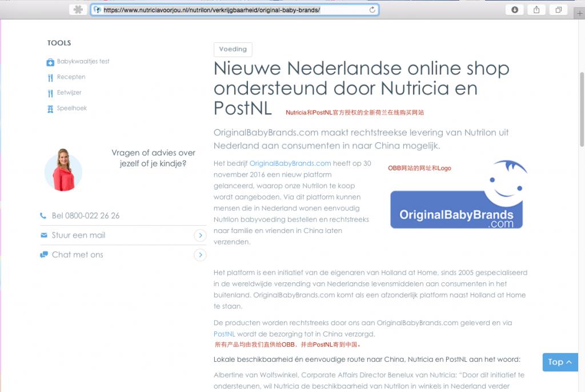Click the Voeding category tag
The width and height of the screenshot is (585, 392).
click(233, 49)
